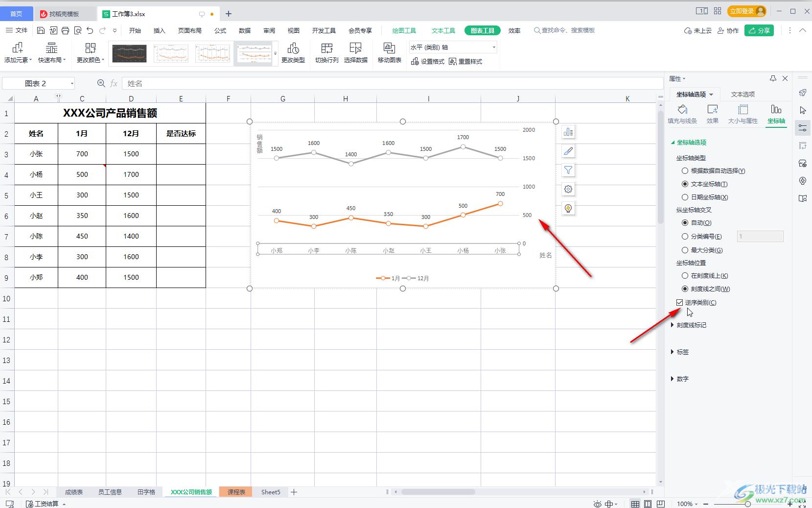Expand labels (标签) section

tap(679, 352)
